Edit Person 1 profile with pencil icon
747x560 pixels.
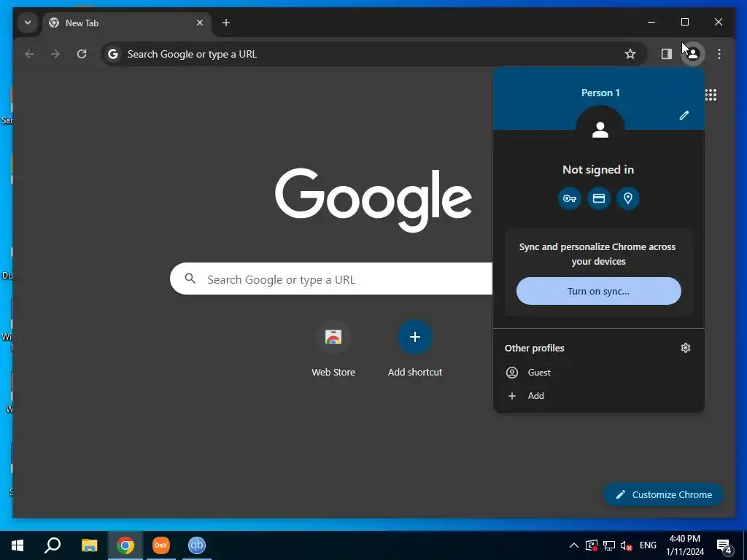(x=684, y=115)
